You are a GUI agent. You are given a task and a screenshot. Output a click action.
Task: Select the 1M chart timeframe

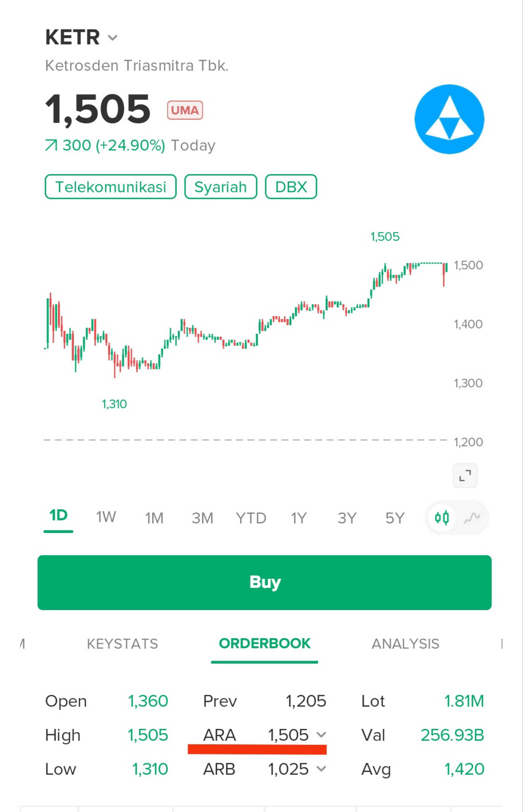(x=154, y=518)
